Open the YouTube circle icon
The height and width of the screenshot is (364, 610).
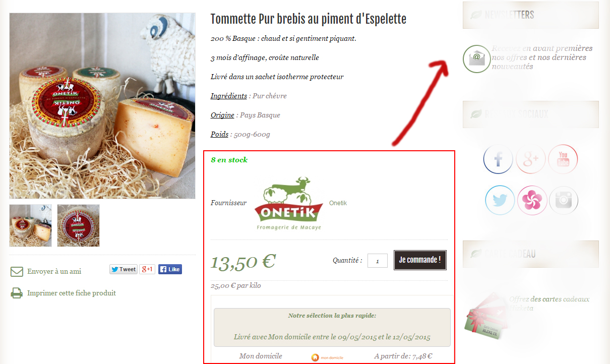(563, 159)
